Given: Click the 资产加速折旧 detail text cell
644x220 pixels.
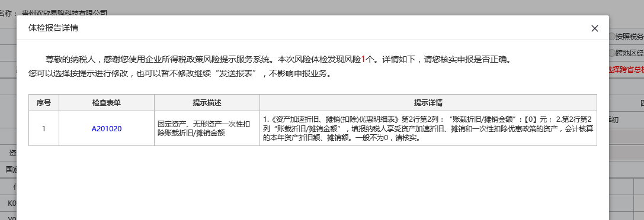Looking at the screenshot, I should pos(428,129).
